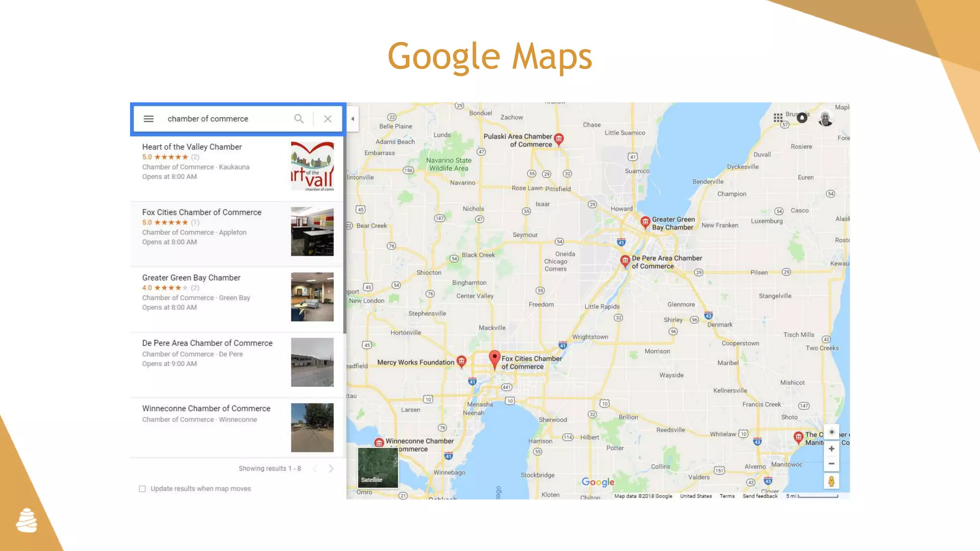Viewport: 980px width, 551px height.
Task: Select Pulaski Area Chamber map pin
Action: coord(558,139)
